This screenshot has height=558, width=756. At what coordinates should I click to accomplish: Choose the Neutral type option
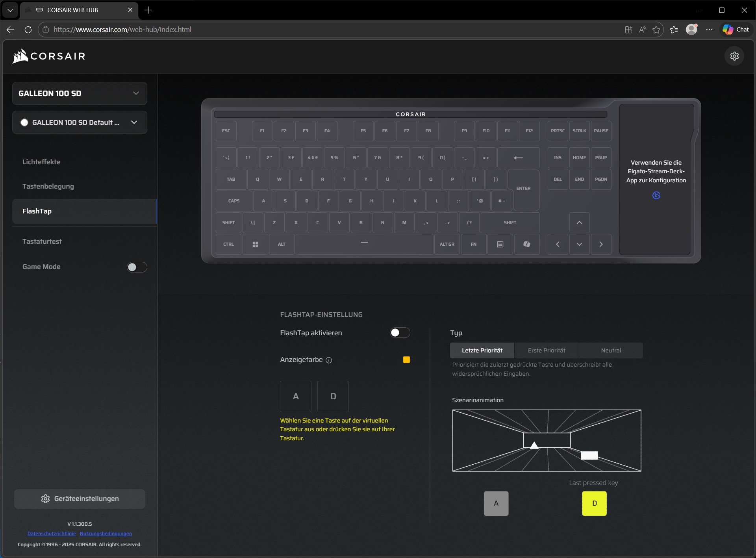point(611,350)
